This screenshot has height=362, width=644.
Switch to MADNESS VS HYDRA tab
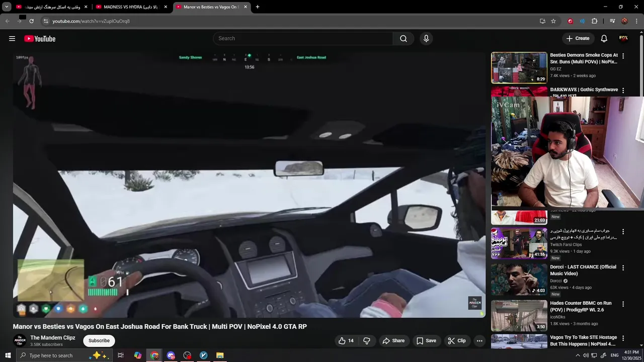pos(131,7)
